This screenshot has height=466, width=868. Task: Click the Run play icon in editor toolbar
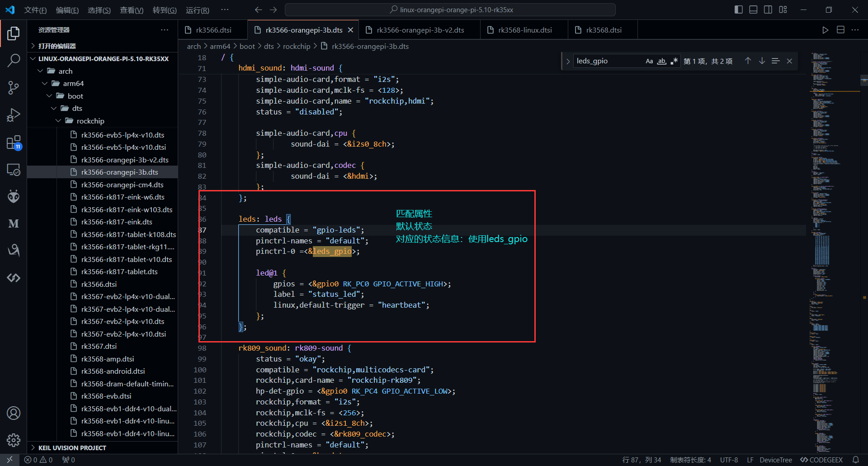click(x=825, y=30)
